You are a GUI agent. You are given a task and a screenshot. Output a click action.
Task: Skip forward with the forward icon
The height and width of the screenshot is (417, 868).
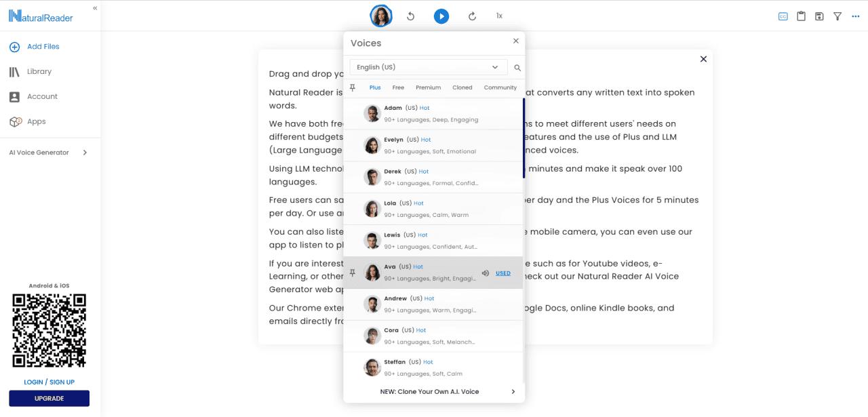tap(472, 16)
